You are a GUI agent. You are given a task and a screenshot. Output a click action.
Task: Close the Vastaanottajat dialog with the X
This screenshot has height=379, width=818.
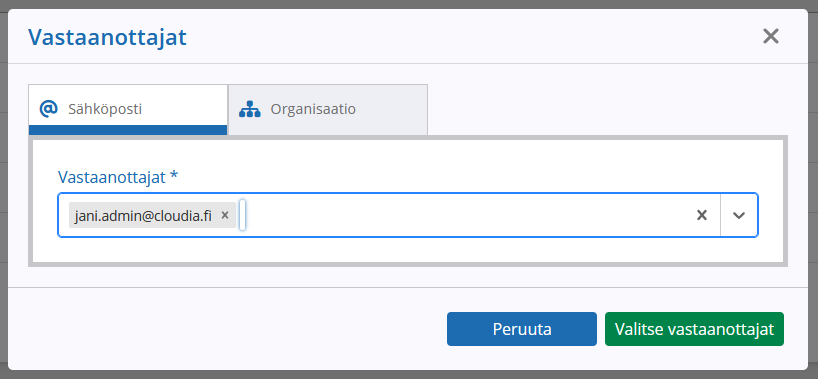[x=771, y=37]
